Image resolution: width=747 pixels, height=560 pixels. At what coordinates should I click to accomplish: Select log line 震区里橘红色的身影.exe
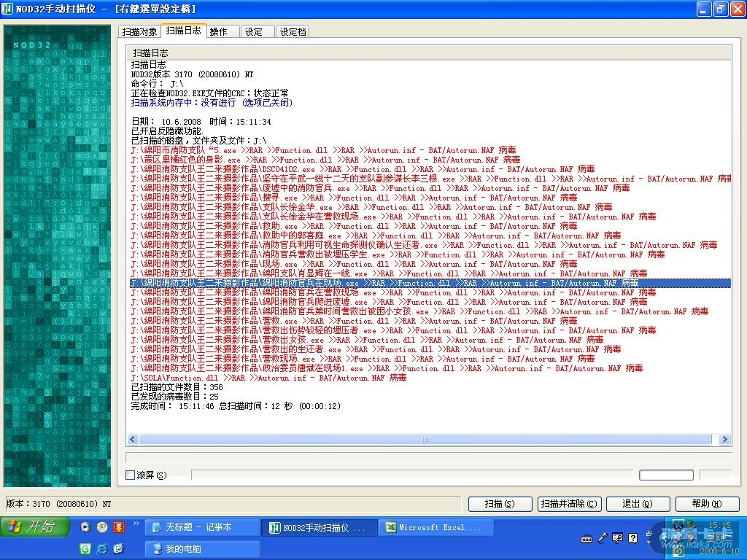325,160
